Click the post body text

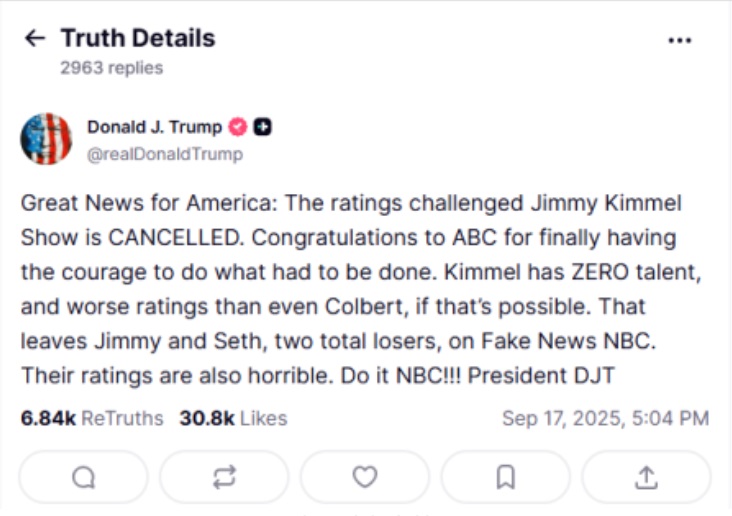(361, 289)
